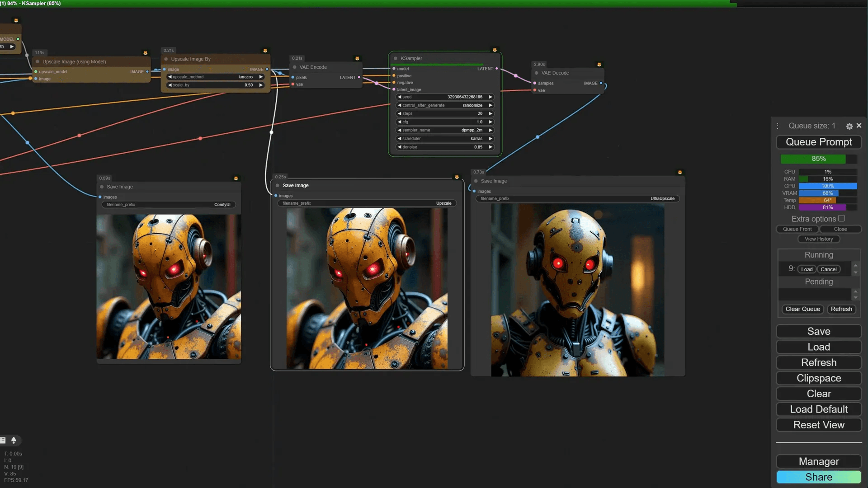Decrease the KSampler cfg value with left arrow
Image resolution: width=868 pixels, height=488 pixels.
pos(399,122)
